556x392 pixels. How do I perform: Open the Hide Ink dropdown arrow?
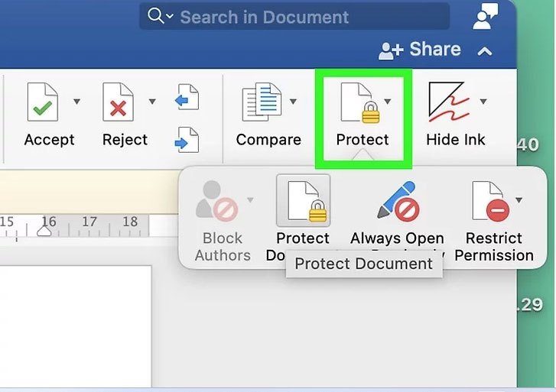pyautogui.click(x=483, y=102)
